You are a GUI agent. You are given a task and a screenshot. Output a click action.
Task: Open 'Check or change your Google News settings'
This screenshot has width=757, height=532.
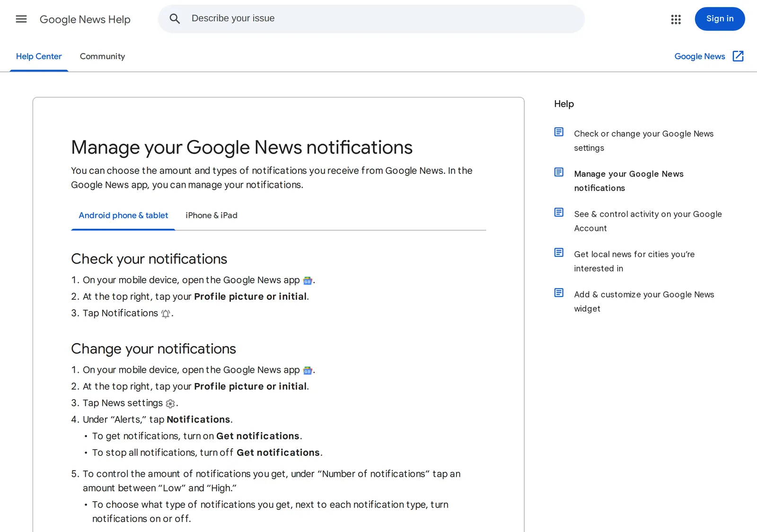pyautogui.click(x=643, y=141)
